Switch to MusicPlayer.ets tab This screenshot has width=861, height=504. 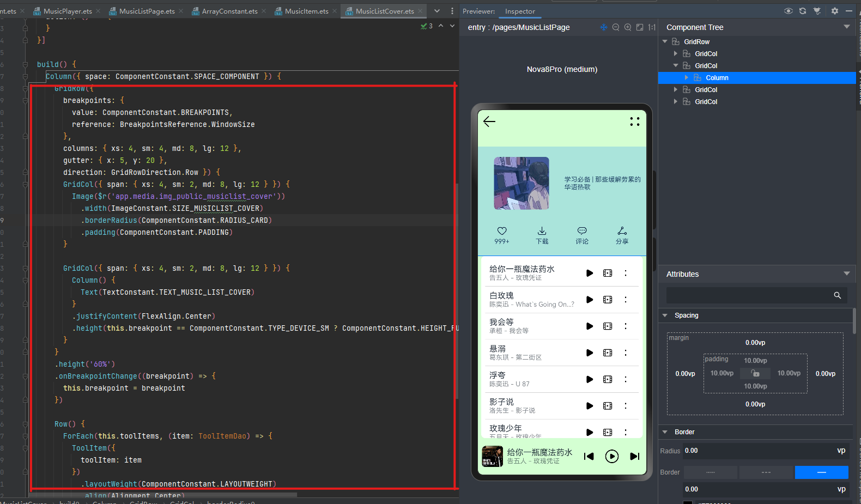[x=67, y=11]
